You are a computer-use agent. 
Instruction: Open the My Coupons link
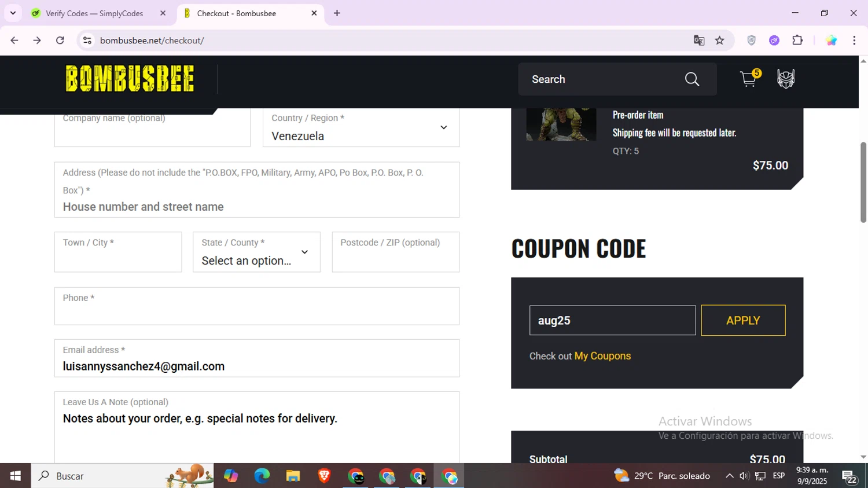602,356
